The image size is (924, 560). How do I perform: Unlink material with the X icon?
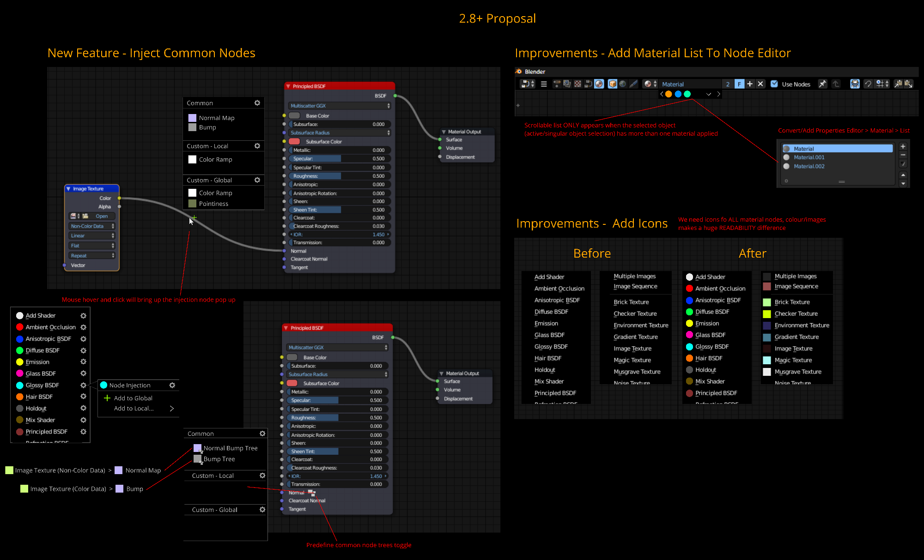[760, 84]
